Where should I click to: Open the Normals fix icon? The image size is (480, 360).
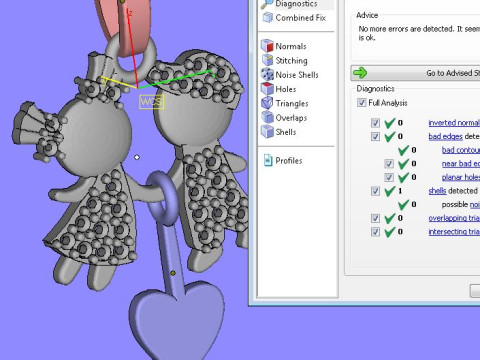(x=267, y=46)
